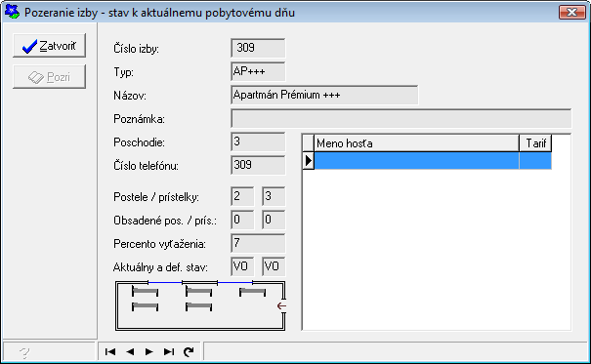Click the Postele / prístelky: label
The width and height of the screenshot is (591, 364).
pos(156,197)
